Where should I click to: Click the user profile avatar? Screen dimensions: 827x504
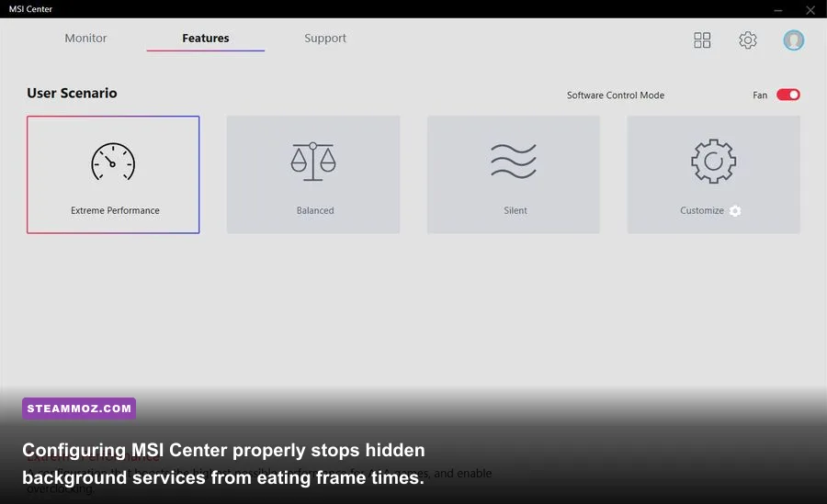click(793, 40)
